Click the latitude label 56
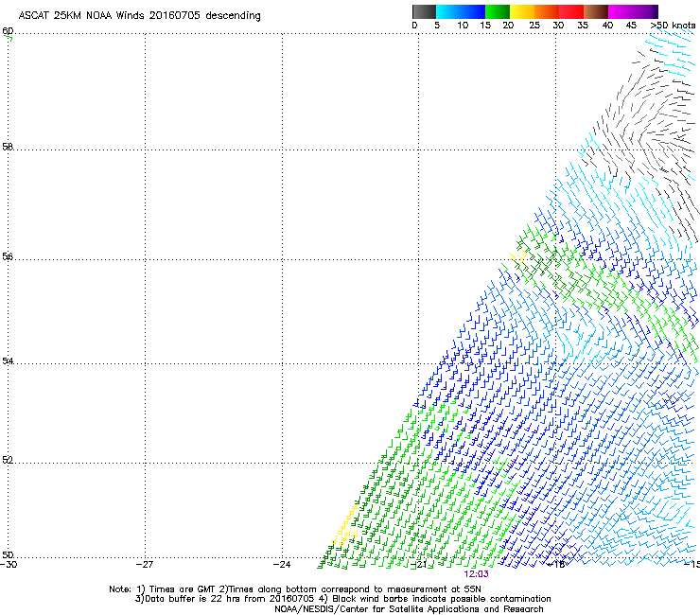This screenshot has height=615, width=700. click(8, 256)
